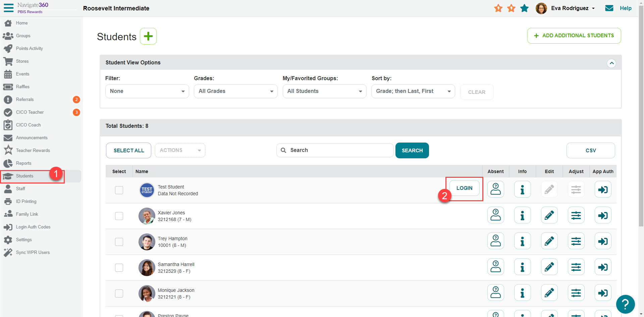Click the green plus icon beside Students
The image size is (644, 317).
click(x=148, y=36)
